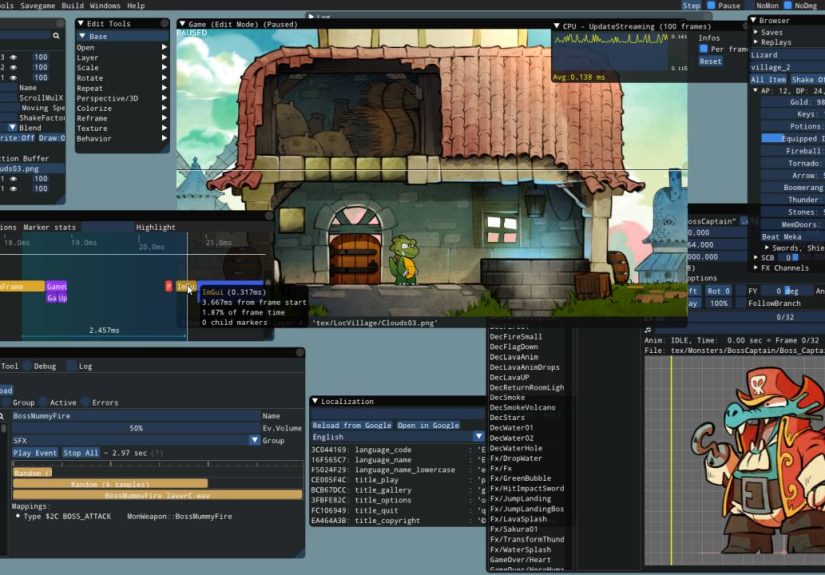Adjust the Ev.Volume 50% slider
The width and height of the screenshot is (825, 575).
coord(136,428)
